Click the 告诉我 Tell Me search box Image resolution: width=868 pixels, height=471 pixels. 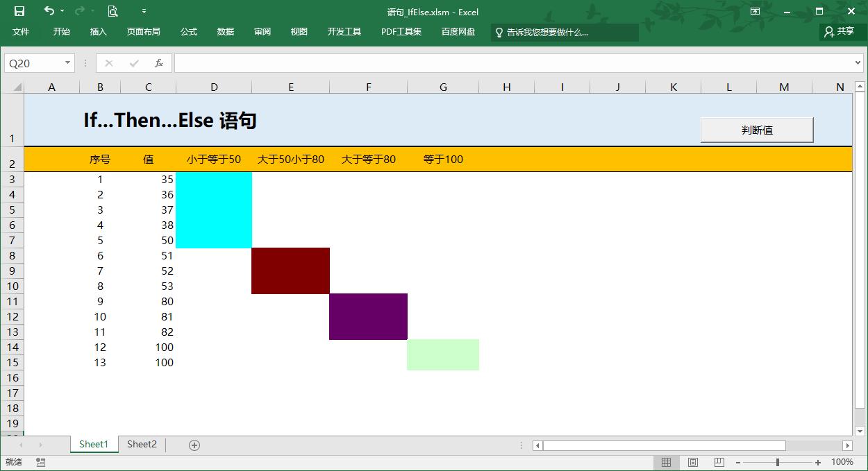(565, 32)
